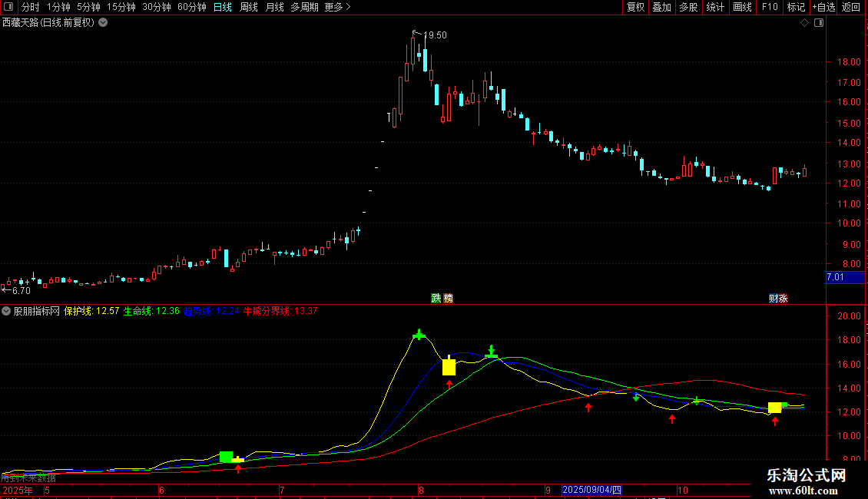Select the 15分钟 period tab
Image resolution: width=868 pixels, height=499 pixels.
121,7
